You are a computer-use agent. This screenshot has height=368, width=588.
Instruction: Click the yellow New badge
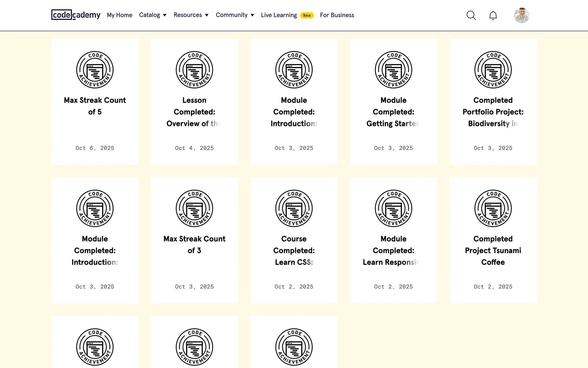pos(307,15)
